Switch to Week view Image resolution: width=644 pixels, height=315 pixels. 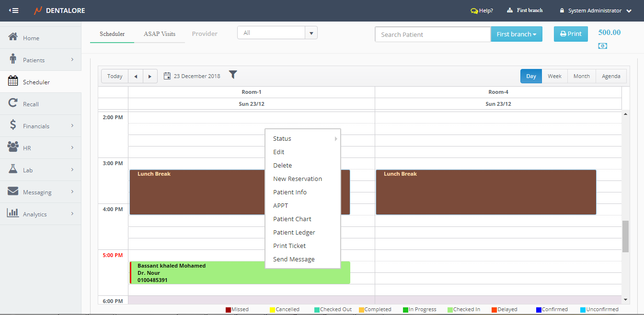coord(554,76)
